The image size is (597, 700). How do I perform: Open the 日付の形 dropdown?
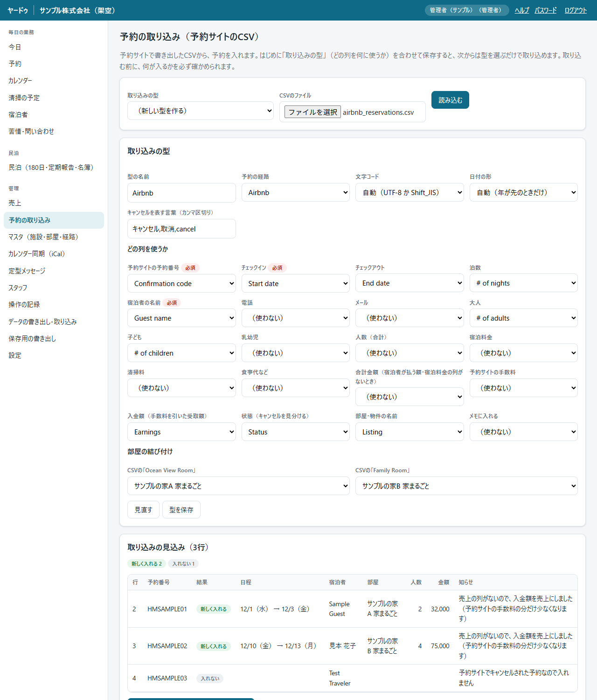pos(523,192)
